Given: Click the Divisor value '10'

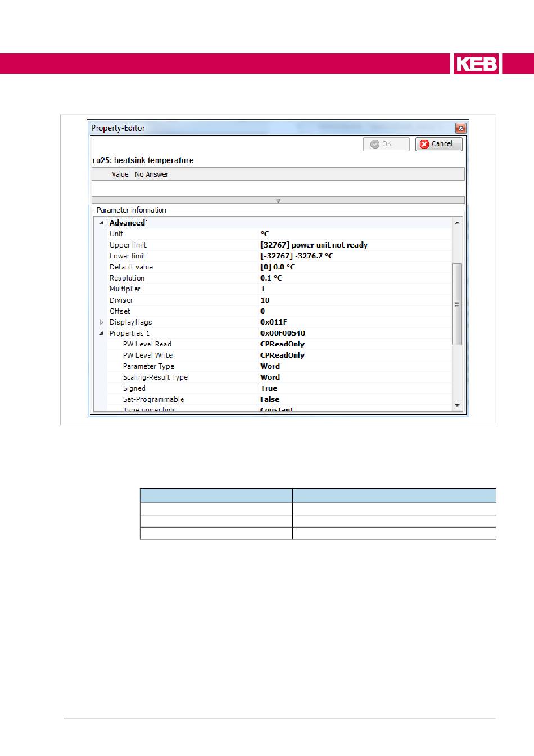Looking at the screenshot, I should click(265, 300).
